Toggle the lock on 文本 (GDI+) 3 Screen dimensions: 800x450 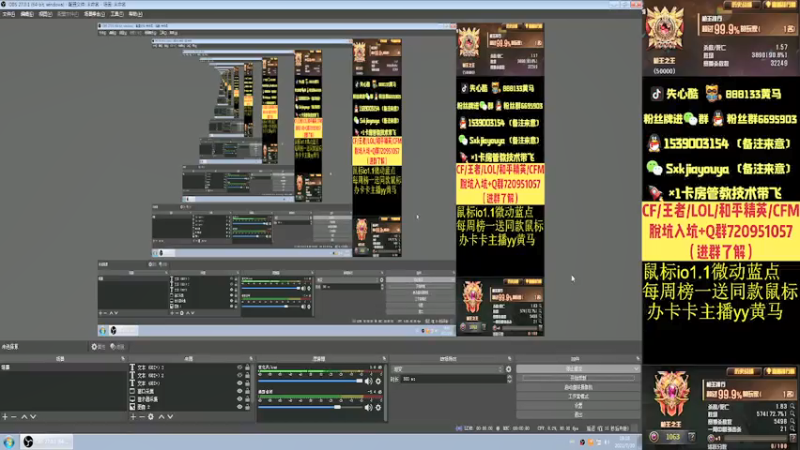coord(247,367)
